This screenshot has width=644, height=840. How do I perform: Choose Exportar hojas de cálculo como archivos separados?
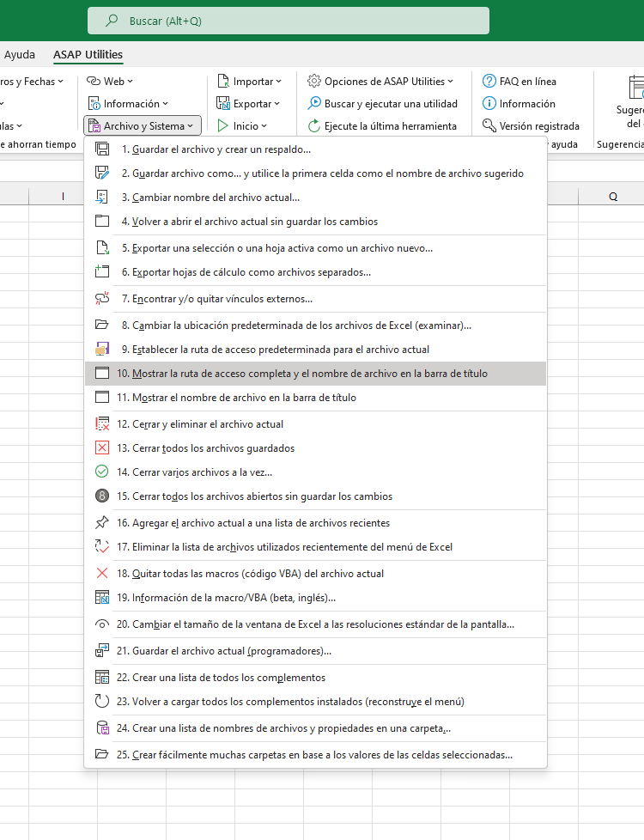click(316, 271)
